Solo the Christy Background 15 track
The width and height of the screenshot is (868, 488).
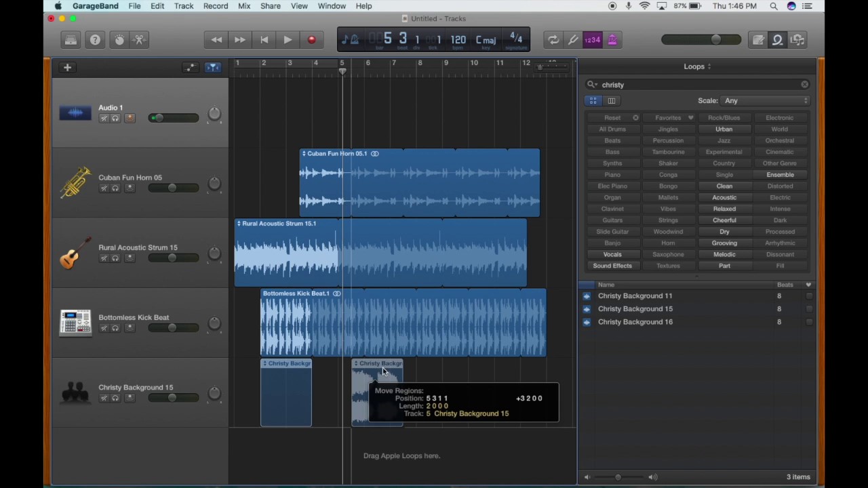click(115, 398)
